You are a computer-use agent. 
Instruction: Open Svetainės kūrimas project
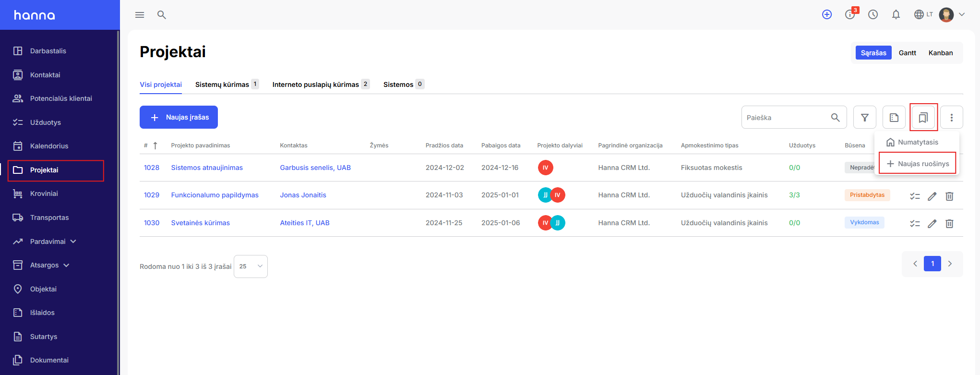click(200, 223)
